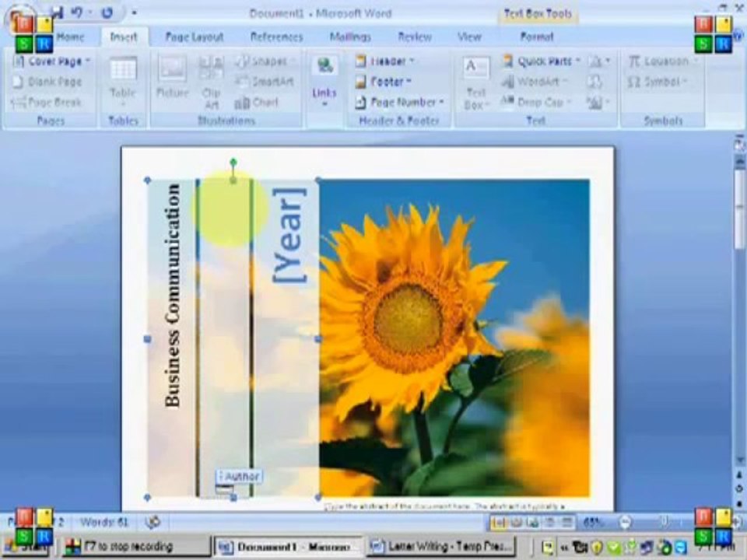Open the Quick Parts menu
Screen dimensions: 747x560
click(542, 61)
